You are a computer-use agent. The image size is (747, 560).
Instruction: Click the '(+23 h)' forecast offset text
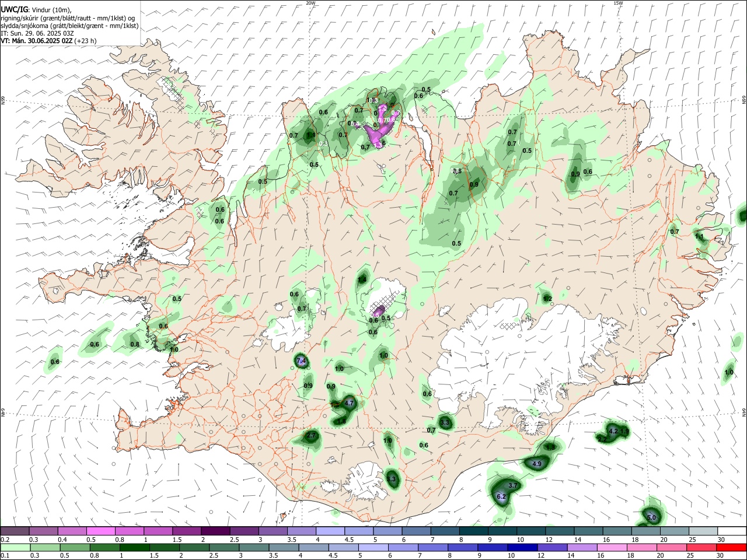[86, 41]
